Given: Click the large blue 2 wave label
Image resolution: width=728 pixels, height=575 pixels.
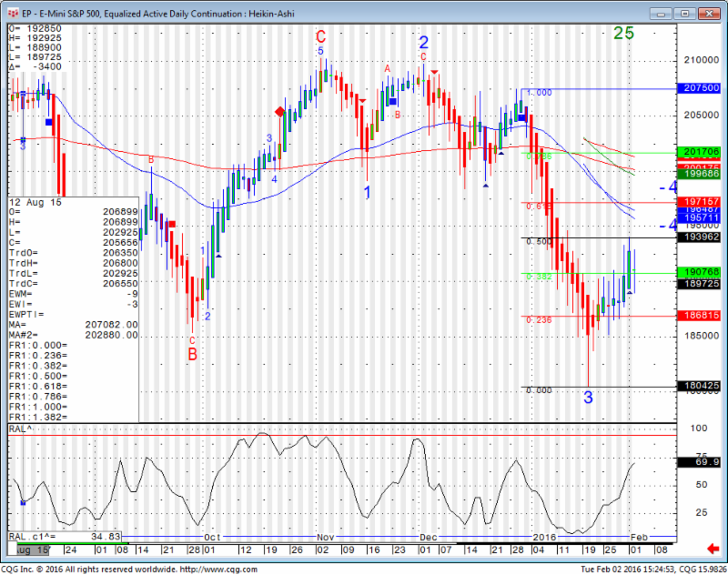Looking at the screenshot, I should point(424,43).
